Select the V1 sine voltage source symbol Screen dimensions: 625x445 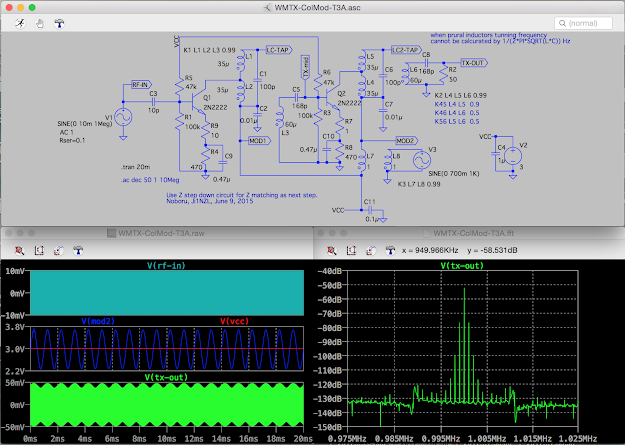click(x=123, y=117)
